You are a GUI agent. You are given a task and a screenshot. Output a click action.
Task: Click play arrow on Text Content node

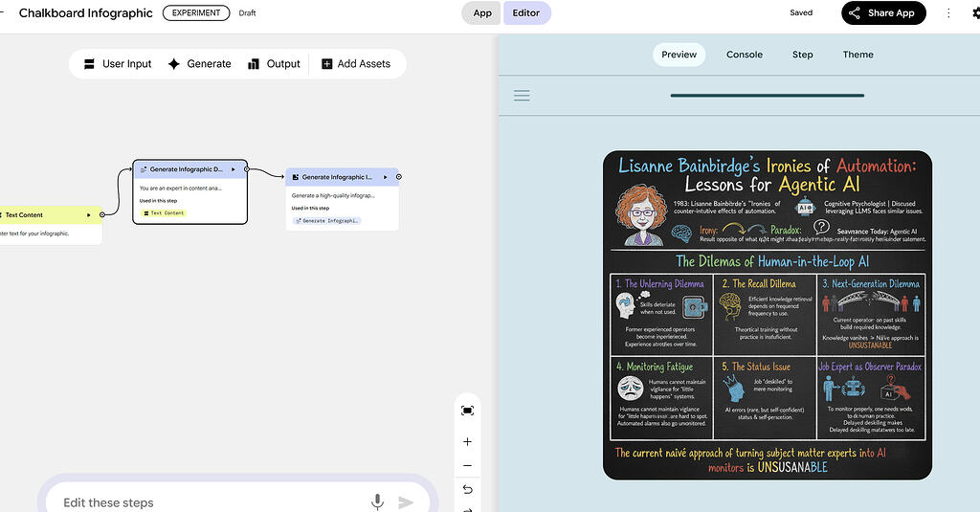(89, 215)
